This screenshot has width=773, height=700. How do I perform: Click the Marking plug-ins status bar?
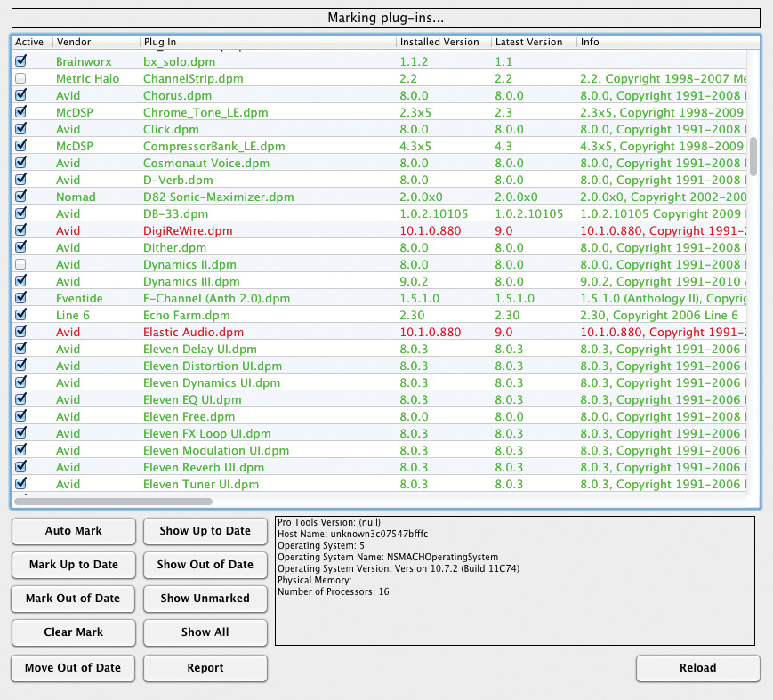386,18
